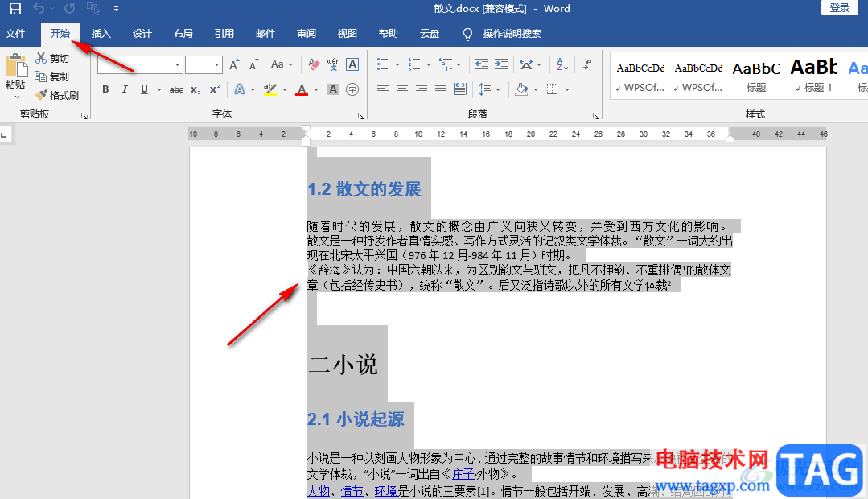The height and width of the screenshot is (499, 868).
Task: Follow the 庄子 hyperlink
Action: pyautogui.click(x=463, y=474)
